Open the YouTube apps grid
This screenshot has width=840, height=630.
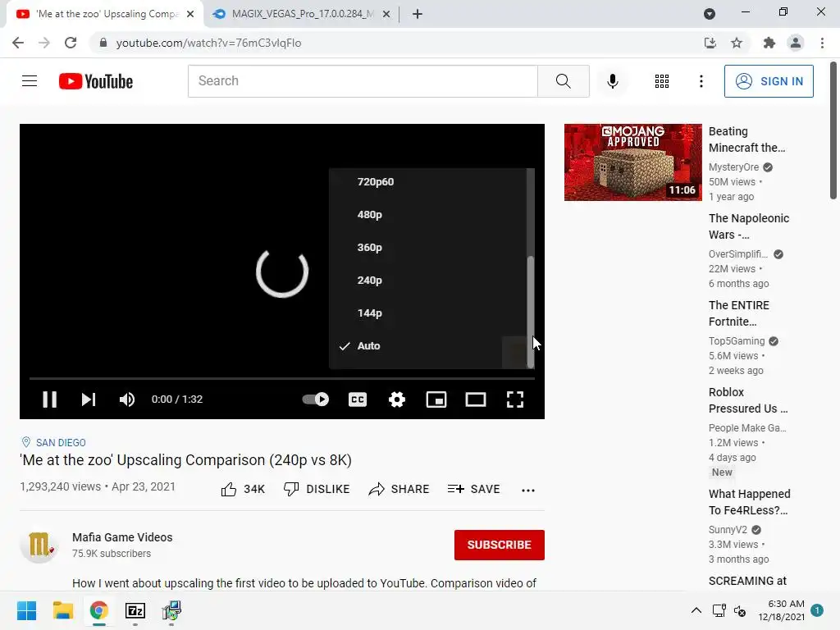tap(662, 81)
